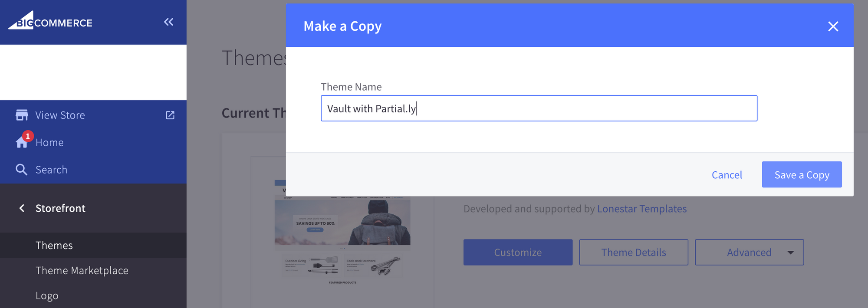Click the Make a Copy dialog title

click(x=342, y=26)
